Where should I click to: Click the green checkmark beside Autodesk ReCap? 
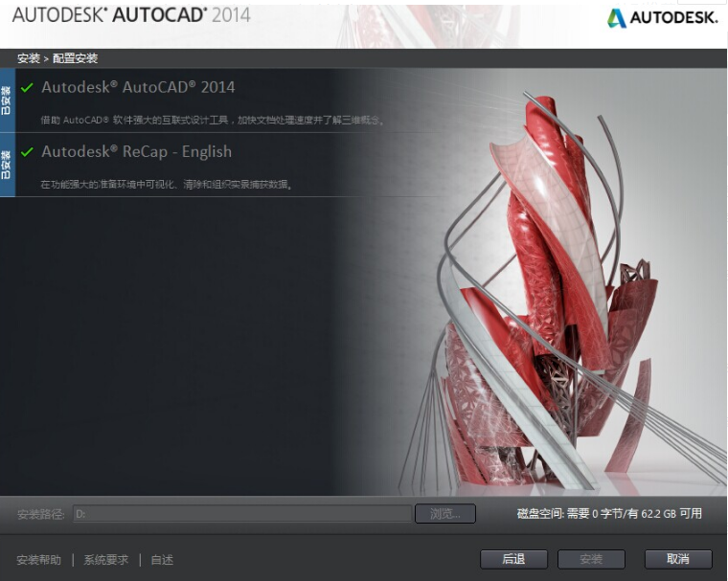pos(27,152)
